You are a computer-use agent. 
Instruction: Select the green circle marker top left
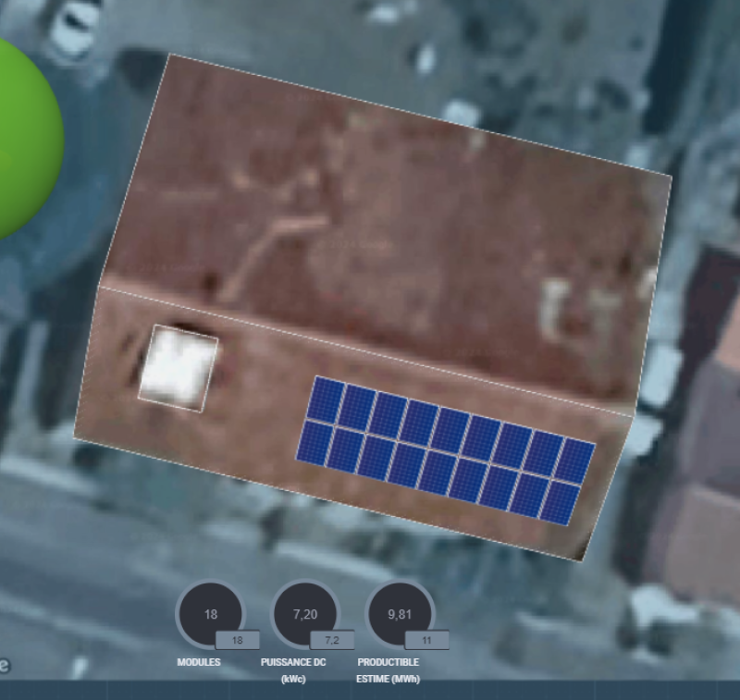click(x=23, y=134)
